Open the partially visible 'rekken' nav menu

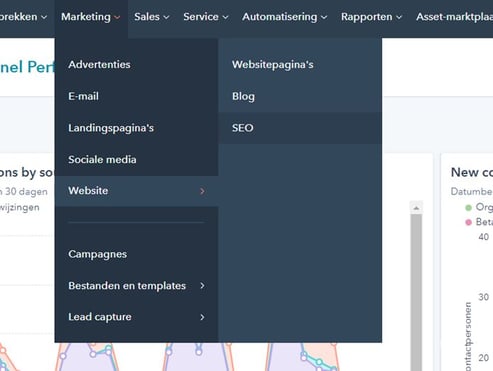[x=23, y=17]
